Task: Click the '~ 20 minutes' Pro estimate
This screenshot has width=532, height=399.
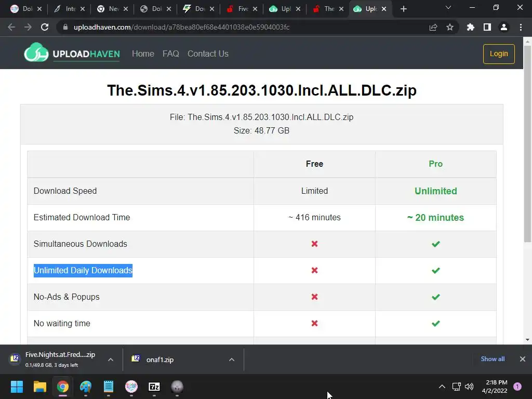Action: [x=436, y=218]
